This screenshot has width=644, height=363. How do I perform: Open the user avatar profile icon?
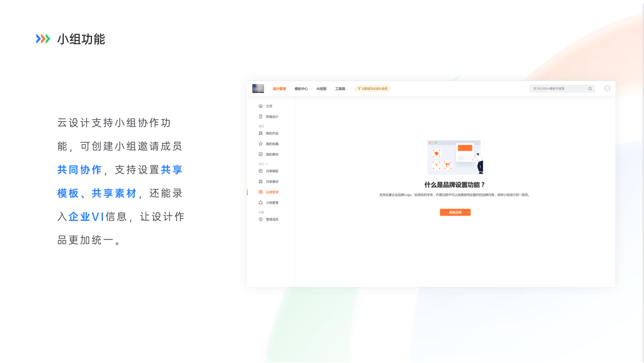tap(607, 88)
